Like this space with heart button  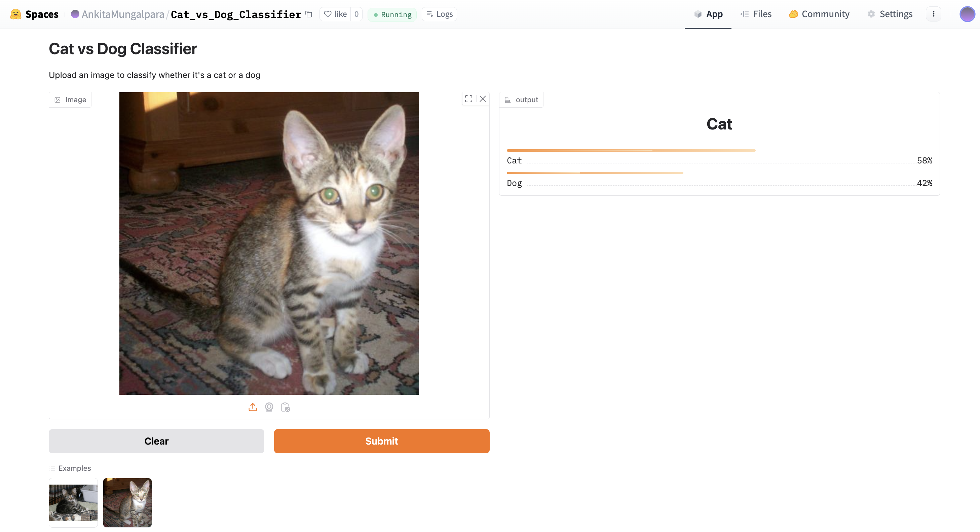[x=335, y=14]
